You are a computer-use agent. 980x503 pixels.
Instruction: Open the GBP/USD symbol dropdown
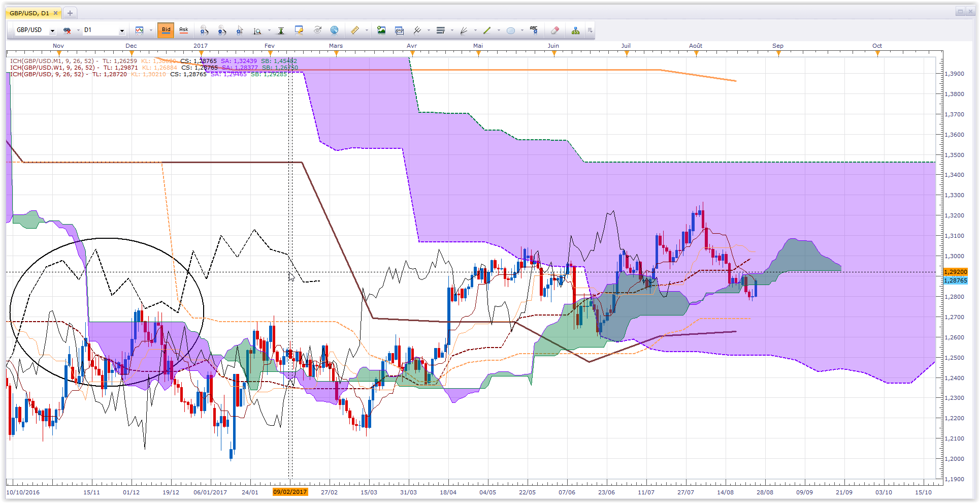point(52,30)
